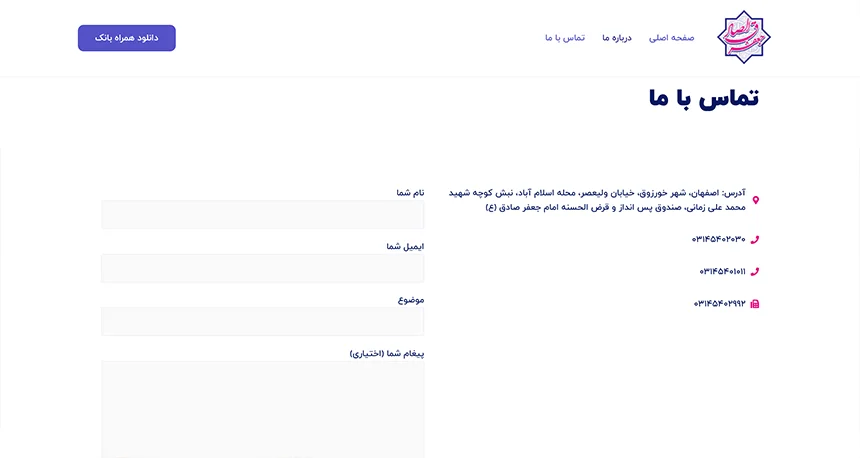Click into the ایمیل شما (email) field
This screenshot has width=860, height=458.
pos(262,268)
